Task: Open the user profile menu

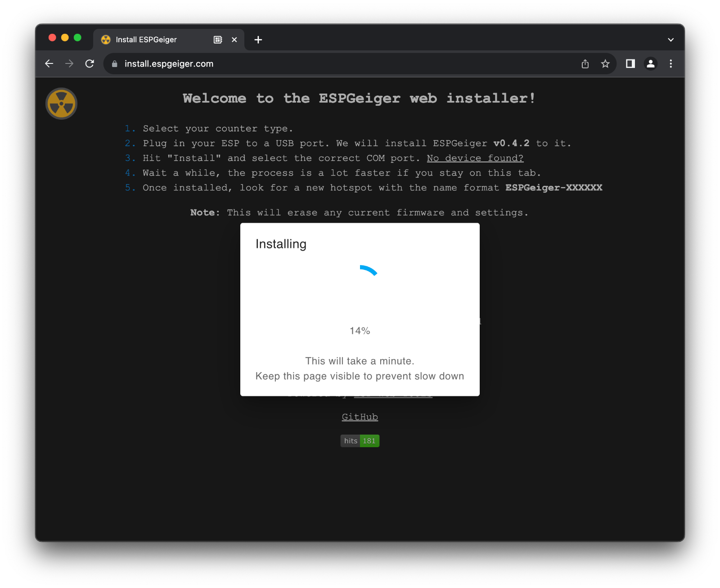Action: 651,64
